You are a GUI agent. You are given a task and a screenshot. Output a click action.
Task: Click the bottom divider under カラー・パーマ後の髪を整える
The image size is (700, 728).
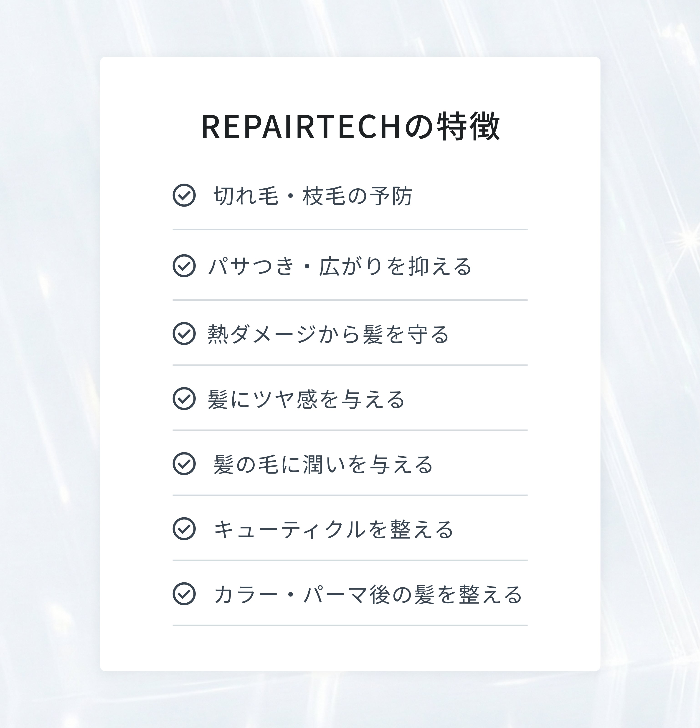[x=350, y=625]
